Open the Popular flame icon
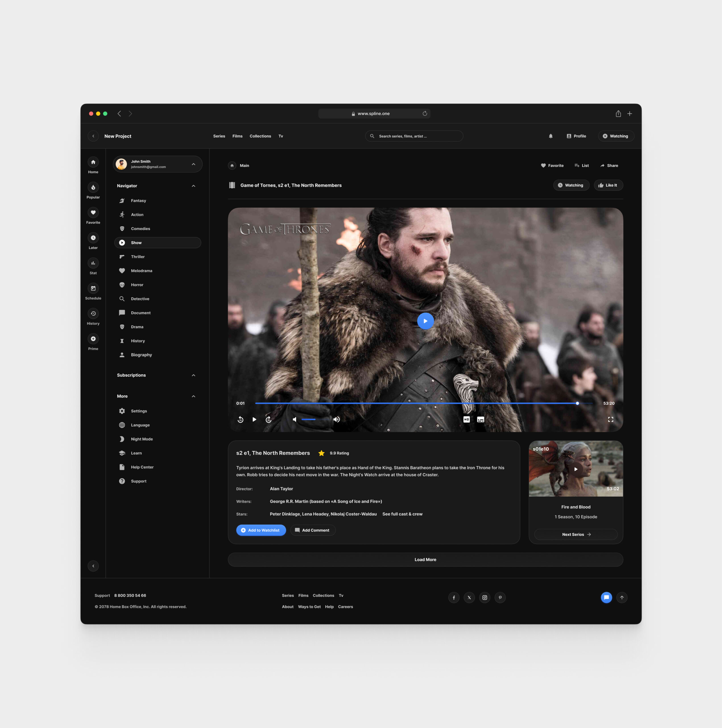 tap(93, 187)
